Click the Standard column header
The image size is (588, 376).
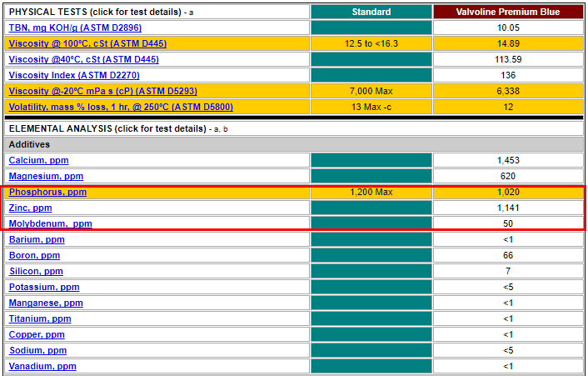371,12
